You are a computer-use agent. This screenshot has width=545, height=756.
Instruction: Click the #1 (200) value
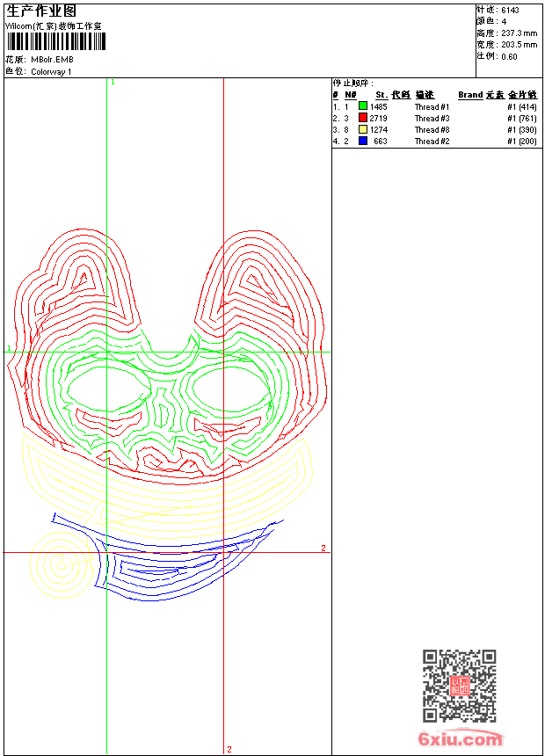522,142
